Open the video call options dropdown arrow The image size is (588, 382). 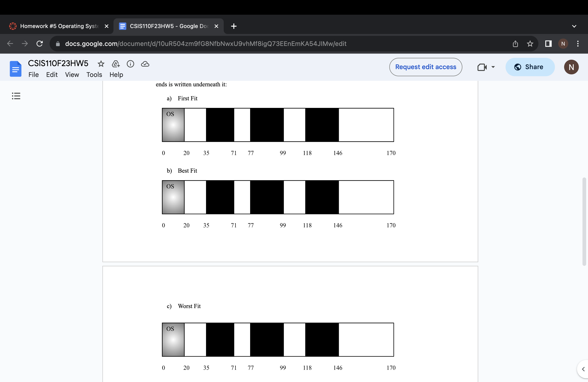point(493,67)
